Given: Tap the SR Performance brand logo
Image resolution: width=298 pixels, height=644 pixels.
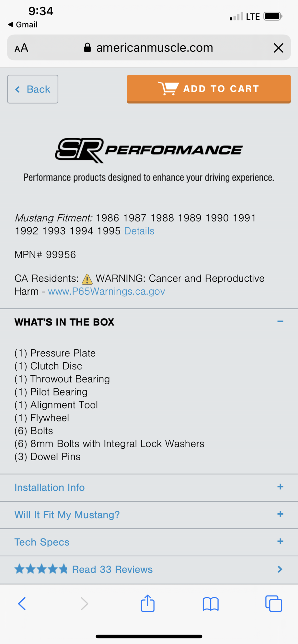Looking at the screenshot, I should click(x=149, y=150).
